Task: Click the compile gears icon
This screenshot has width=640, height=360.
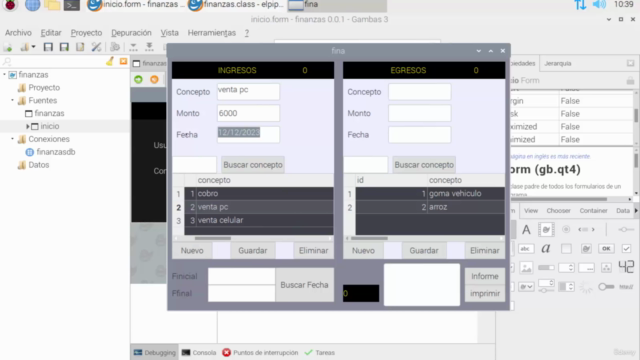Action: click(x=115, y=47)
